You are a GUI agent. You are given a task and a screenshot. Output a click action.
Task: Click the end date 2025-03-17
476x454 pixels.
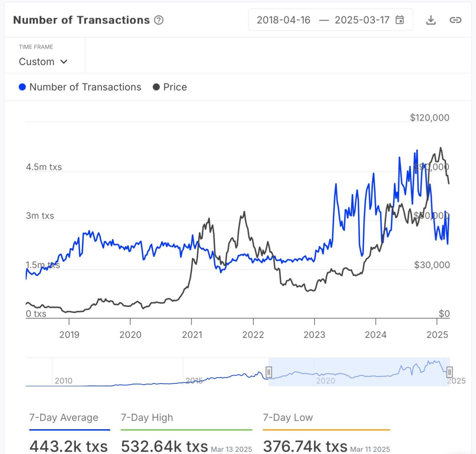(362, 20)
